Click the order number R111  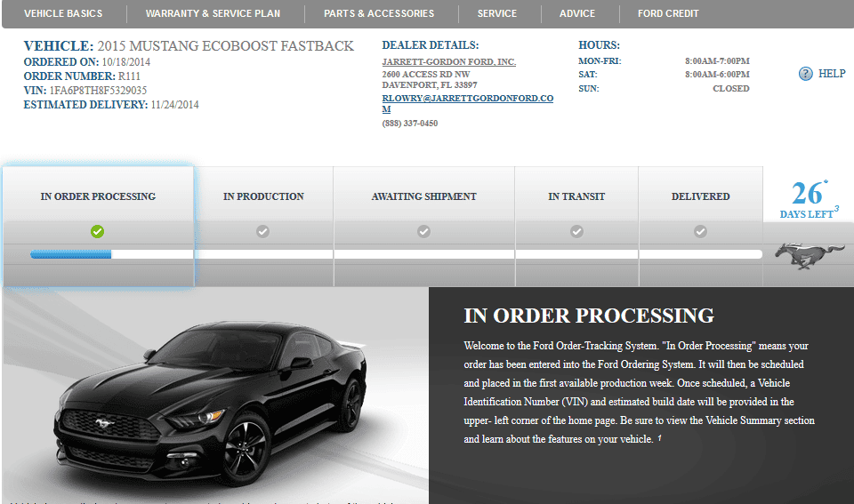pyautogui.click(x=129, y=76)
